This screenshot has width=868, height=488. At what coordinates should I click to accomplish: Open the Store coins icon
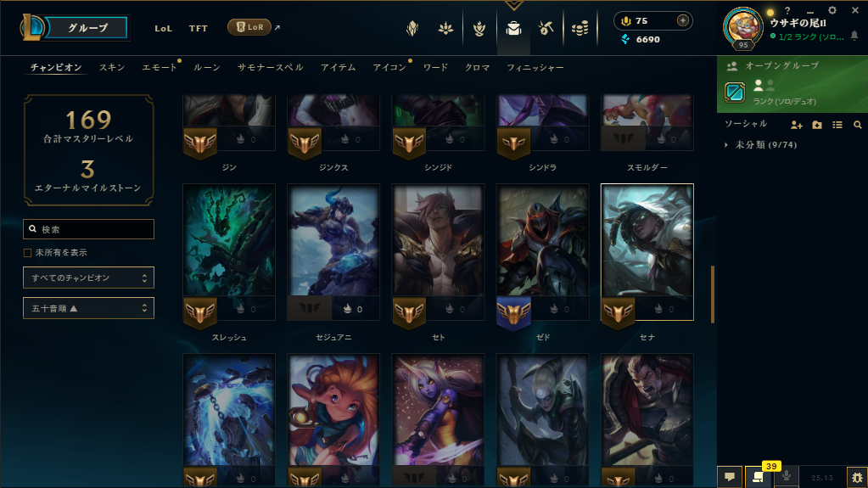click(x=580, y=28)
